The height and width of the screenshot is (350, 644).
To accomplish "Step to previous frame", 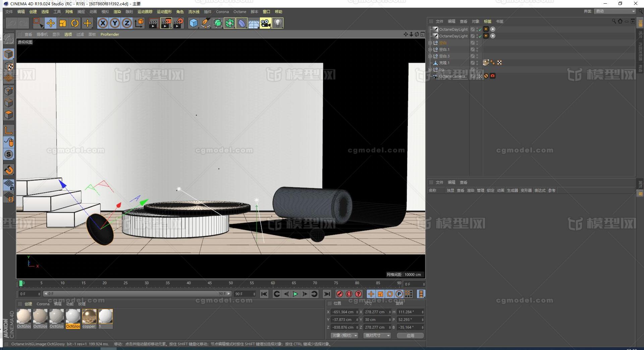I will pyautogui.click(x=286, y=294).
